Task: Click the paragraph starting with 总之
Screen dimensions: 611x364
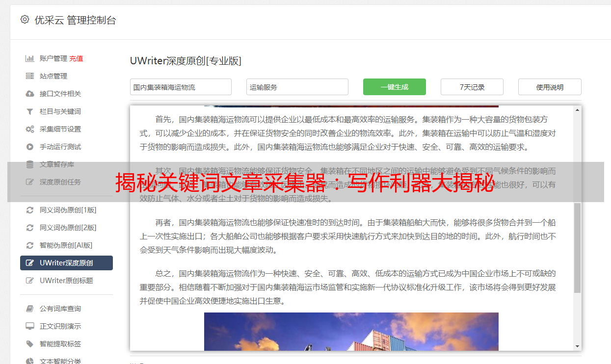Action: pyautogui.click(x=348, y=287)
